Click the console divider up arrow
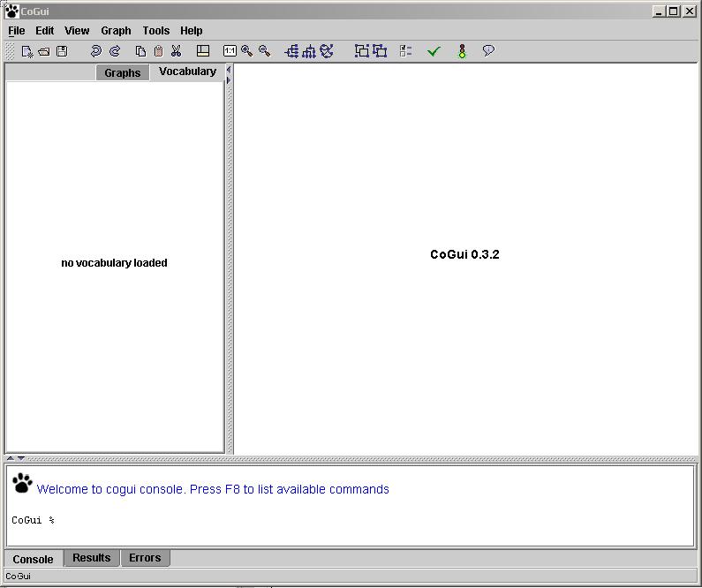The height and width of the screenshot is (588, 702). click(11, 458)
